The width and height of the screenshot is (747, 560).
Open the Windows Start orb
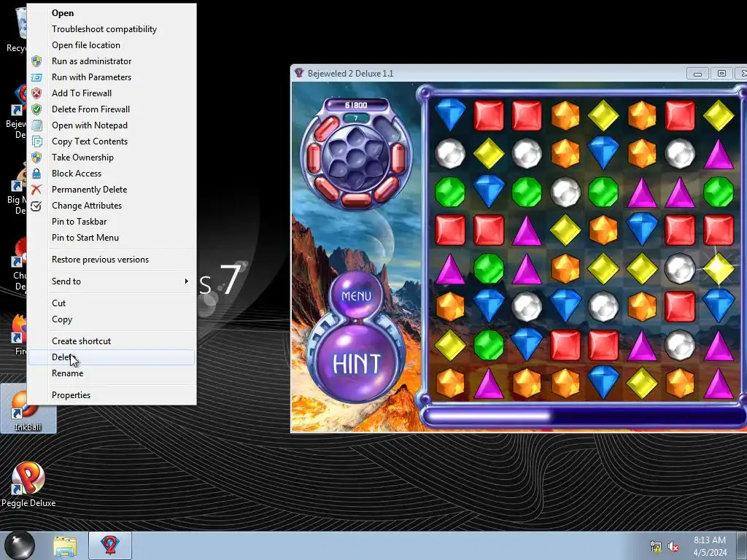[x=20, y=545]
